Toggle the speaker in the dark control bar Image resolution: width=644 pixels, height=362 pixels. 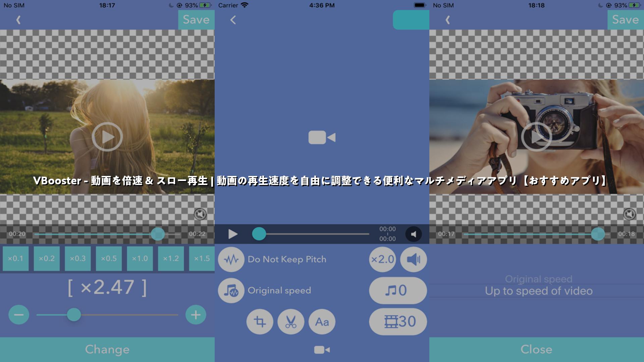(x=414, y=234)
